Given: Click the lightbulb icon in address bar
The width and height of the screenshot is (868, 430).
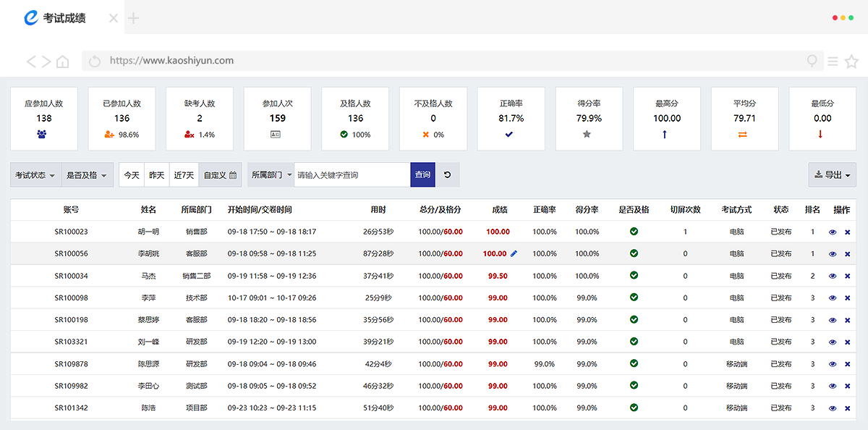Looking at the screenshot, I should click(813, 62).
